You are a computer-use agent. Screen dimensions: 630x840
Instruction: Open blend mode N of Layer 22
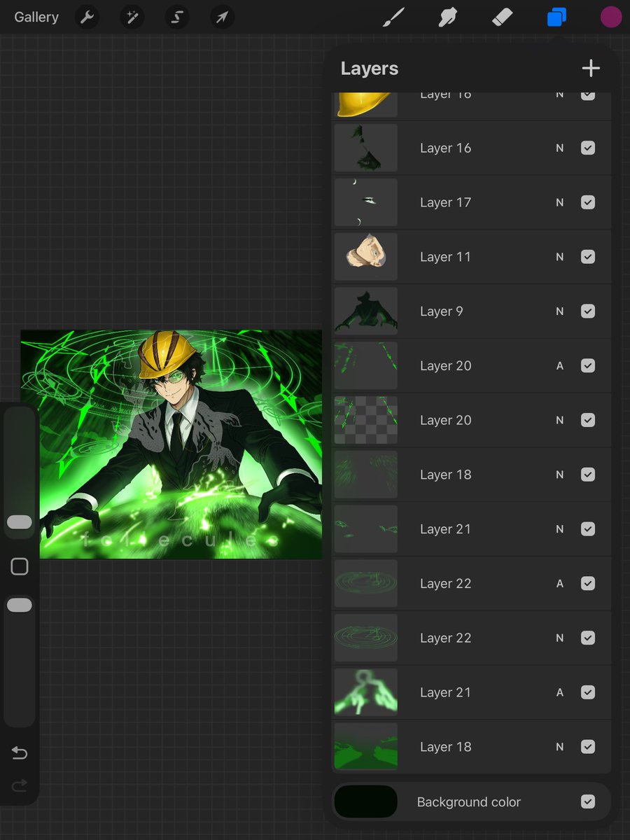pyautogui.click(x=559, y=638)
